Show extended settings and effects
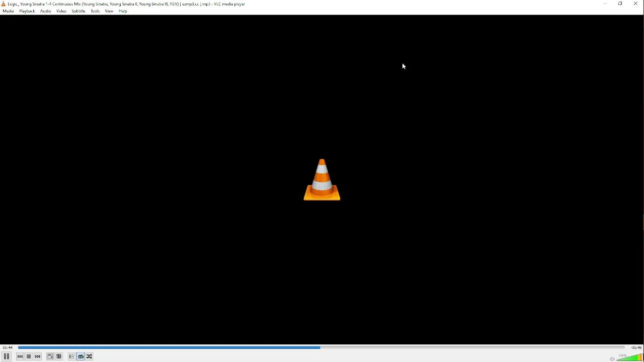644x362 pixels. coord(59,357)
